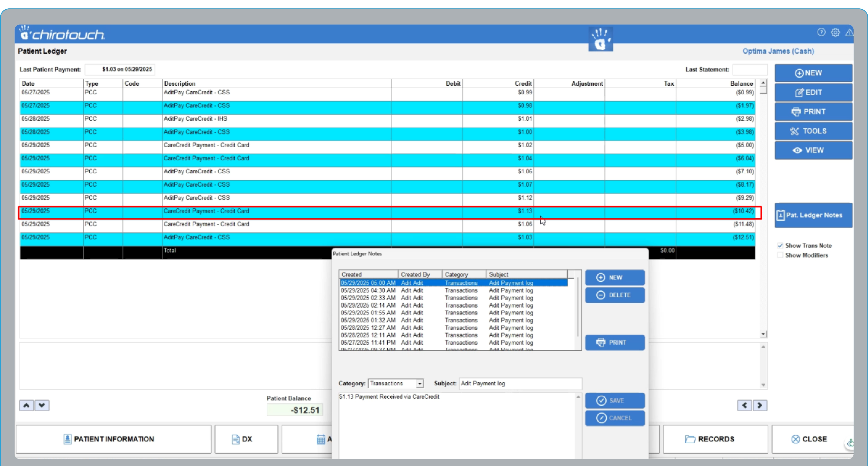Open the help question mark icon
The image size is (868, 466).
coord(821,32)
